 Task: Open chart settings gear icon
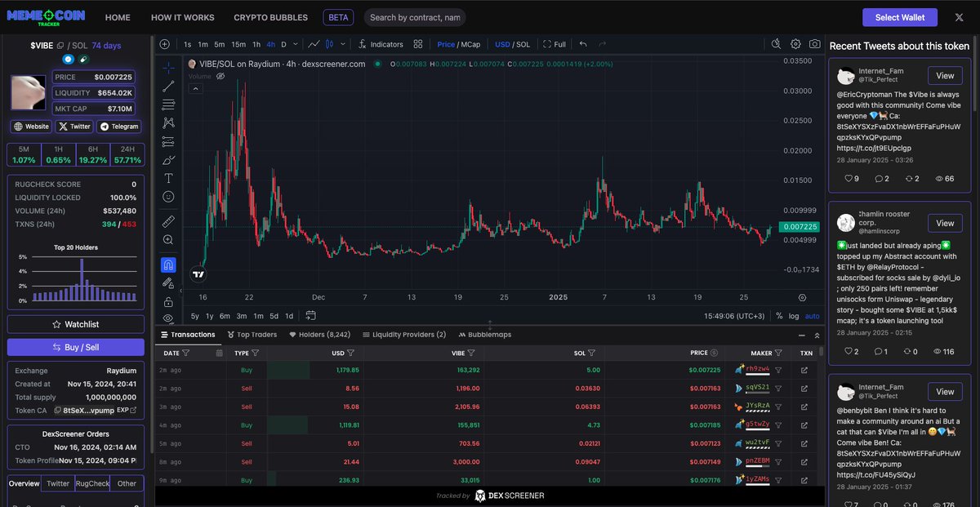pyautogui.click(x=795, y=44)
